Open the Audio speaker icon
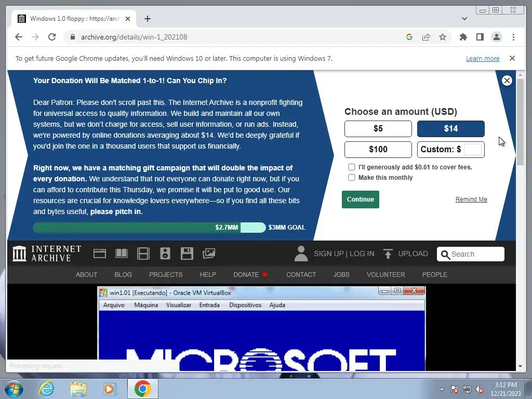 point(165,254)
